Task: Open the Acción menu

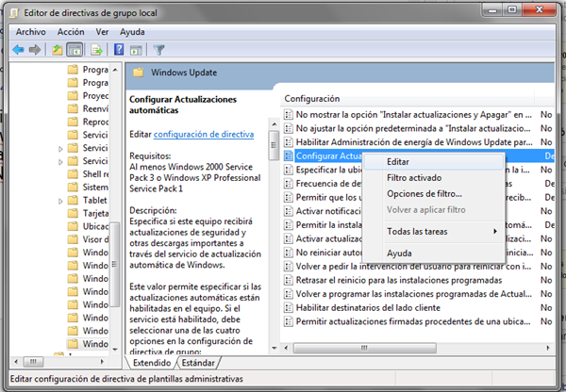Action: [x=70, y=31]
